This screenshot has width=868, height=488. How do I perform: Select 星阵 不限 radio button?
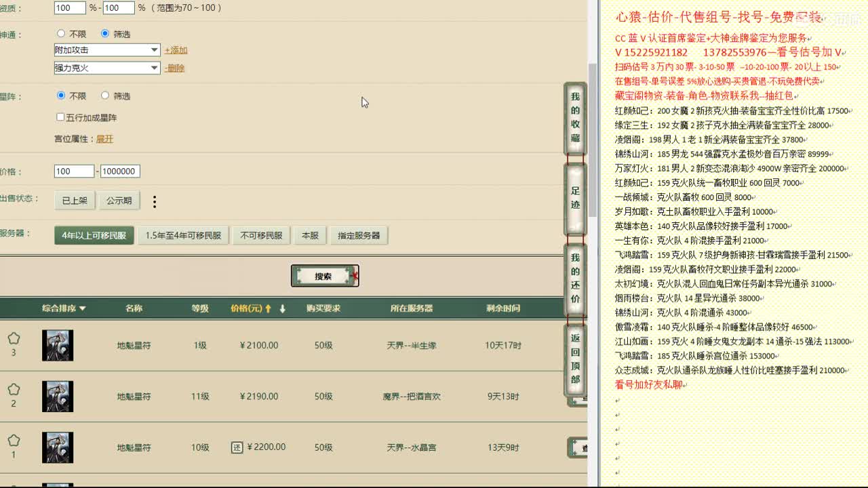61,96
